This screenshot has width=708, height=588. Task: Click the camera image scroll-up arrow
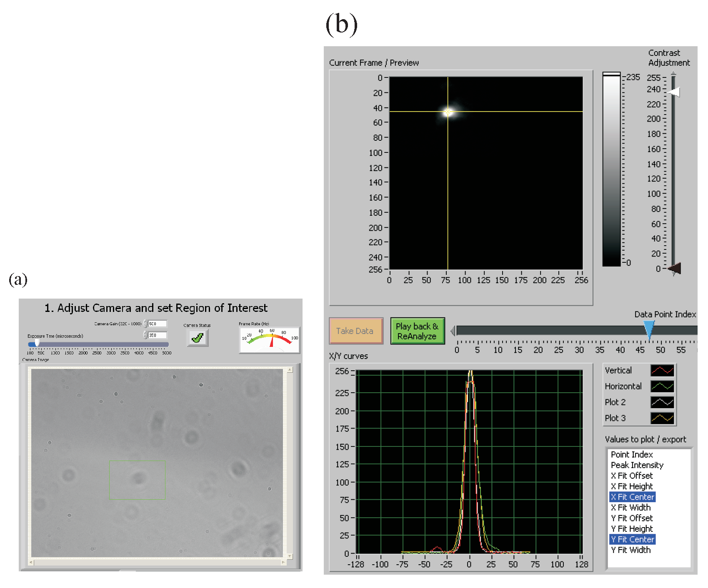[x=290, y=370]
